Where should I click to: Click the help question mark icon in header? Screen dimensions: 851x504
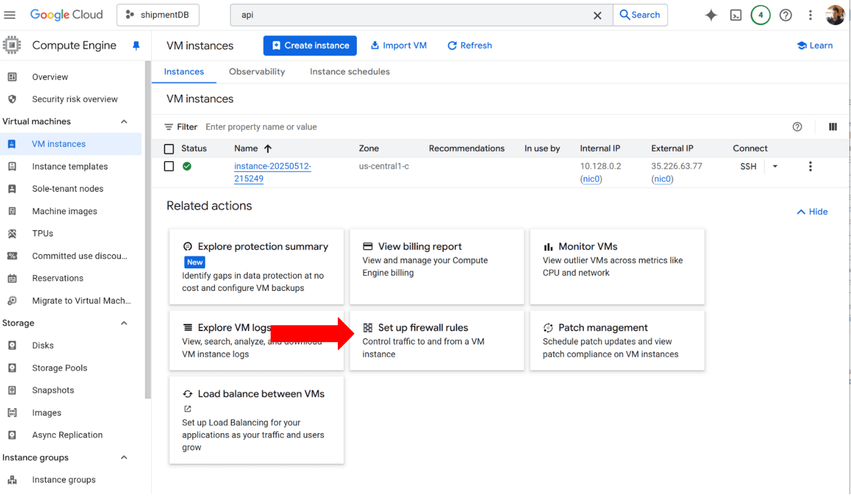(x=785, y=15)
